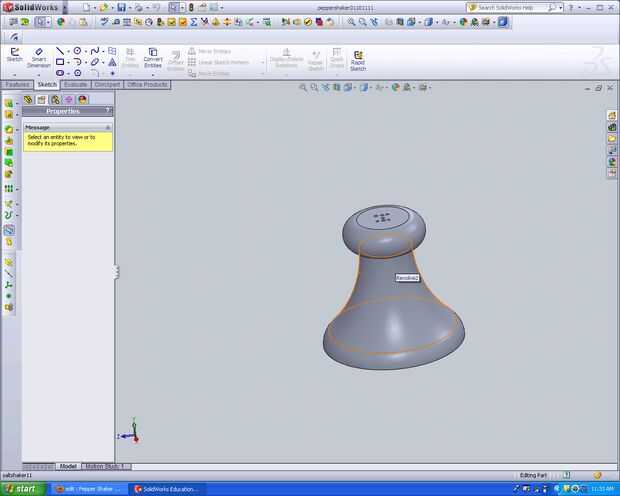Image resolution: width=620 pixels, height=496 pixels.
Task: Open the FeatureManager design tree tab
Action: click(28, 100)
